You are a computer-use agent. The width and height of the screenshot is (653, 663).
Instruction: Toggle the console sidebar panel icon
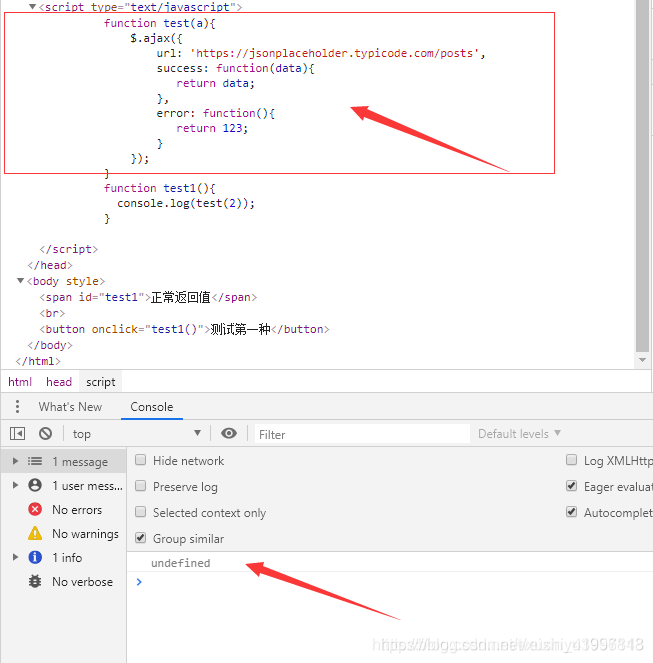click(x=17, y=433)
